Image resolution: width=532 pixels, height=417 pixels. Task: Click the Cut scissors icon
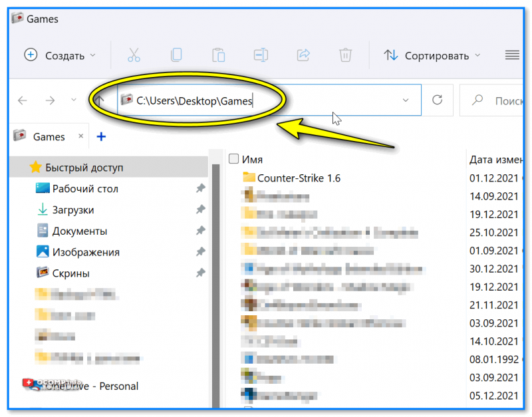(134, 55)
